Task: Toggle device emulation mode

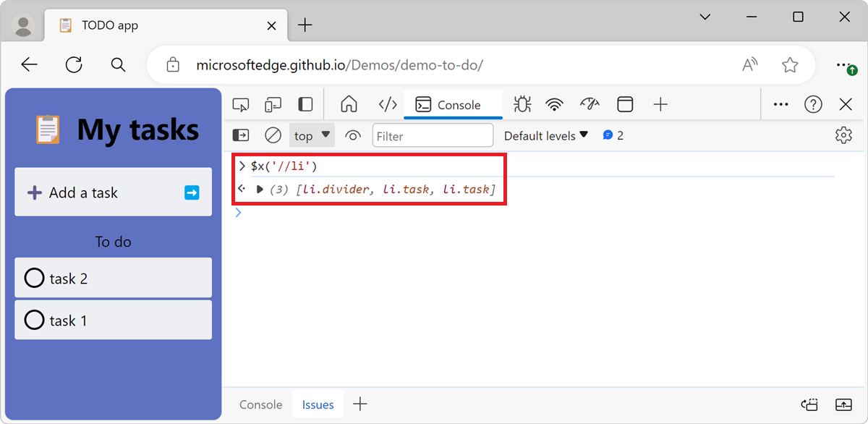Action: pos(273,104)
